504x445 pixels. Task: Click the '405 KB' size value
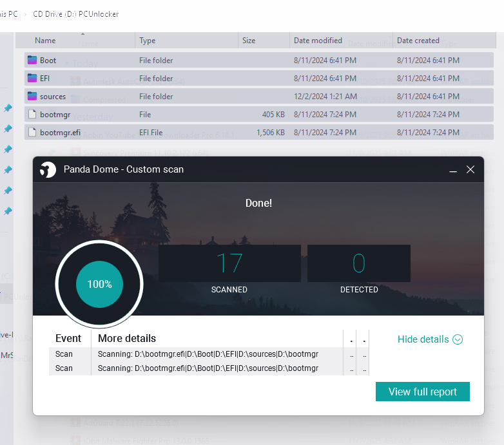point(273,114)
